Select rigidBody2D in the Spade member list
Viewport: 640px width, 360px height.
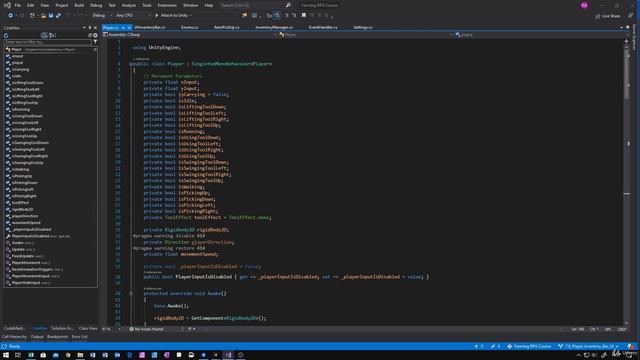click(22, 209)
